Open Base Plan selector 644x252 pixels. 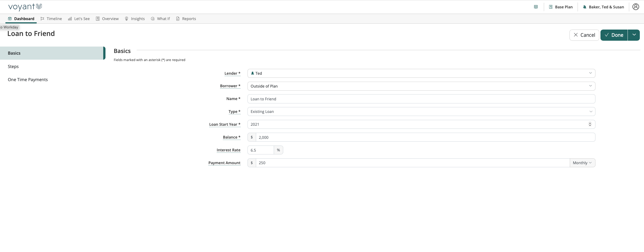pos(561,7)
